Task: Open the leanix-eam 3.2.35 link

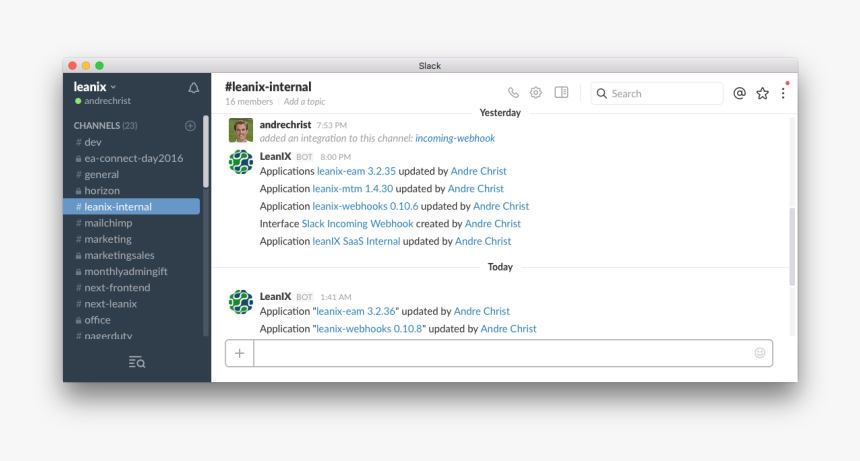Action: (354, 171)
